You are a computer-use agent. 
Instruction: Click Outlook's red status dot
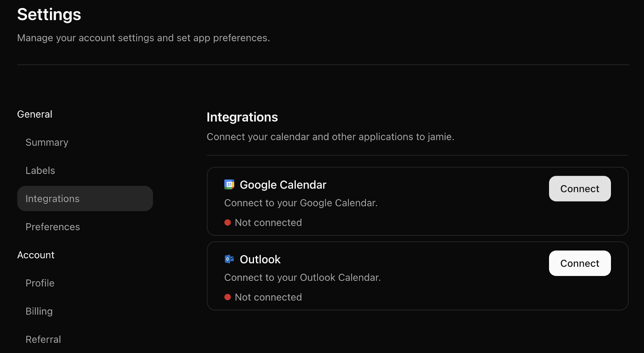coord(227,297)
